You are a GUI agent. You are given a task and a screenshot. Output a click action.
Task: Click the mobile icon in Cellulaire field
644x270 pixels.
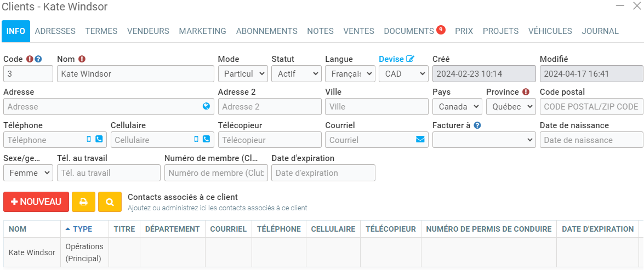click(x=196, y=140)
